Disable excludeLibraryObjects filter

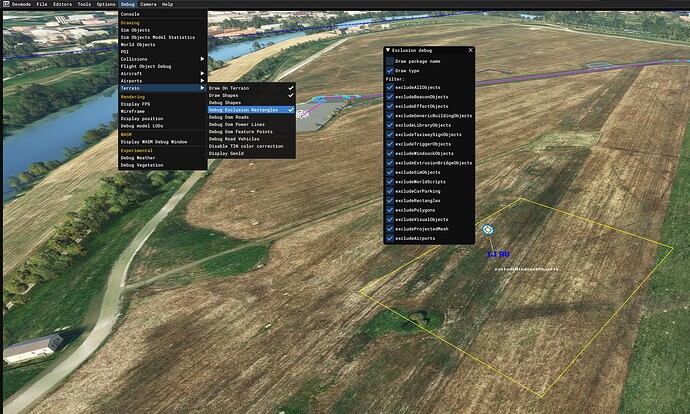coord(390,125)
